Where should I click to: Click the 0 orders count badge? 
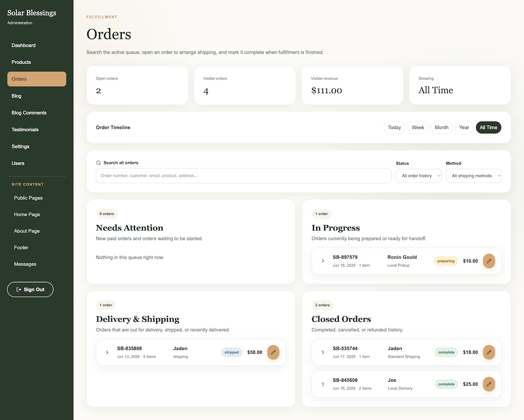(x=107, y=214)
